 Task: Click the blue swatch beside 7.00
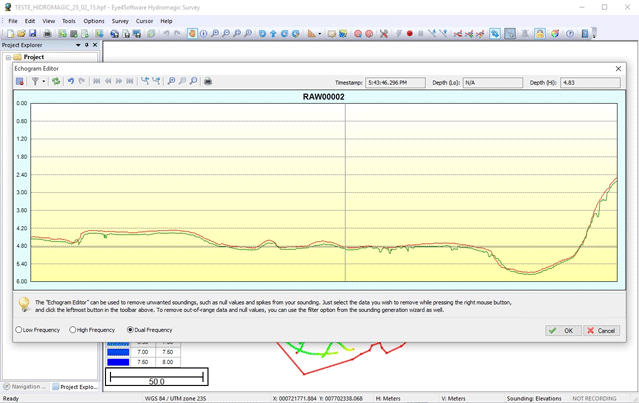coord(118,352)
